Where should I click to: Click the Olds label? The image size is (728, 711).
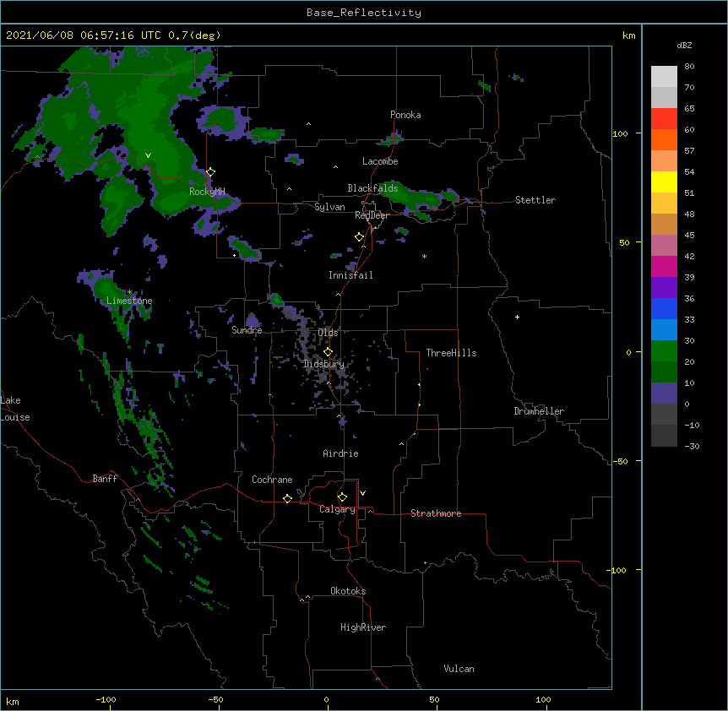pos(328,333)
